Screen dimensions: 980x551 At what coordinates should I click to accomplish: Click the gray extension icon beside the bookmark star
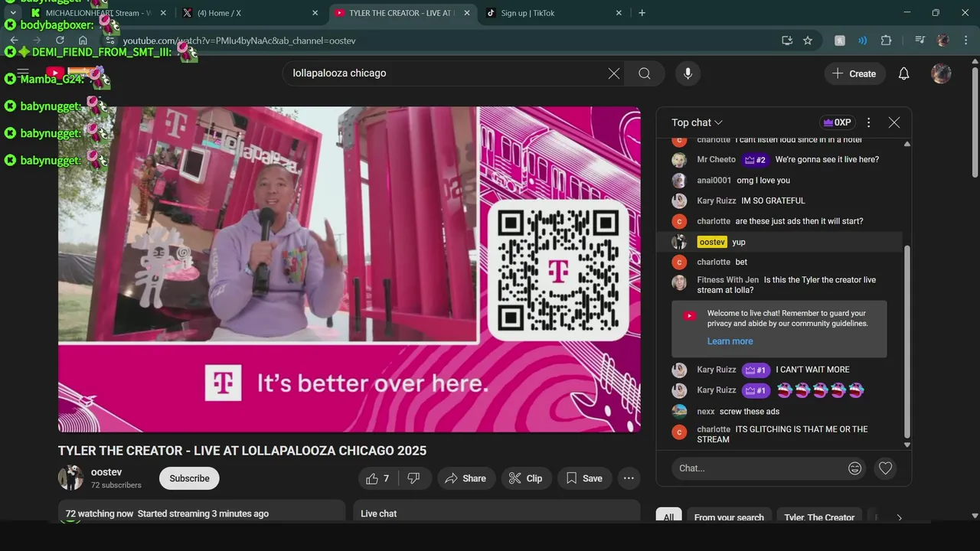click(x=840, y=41)
